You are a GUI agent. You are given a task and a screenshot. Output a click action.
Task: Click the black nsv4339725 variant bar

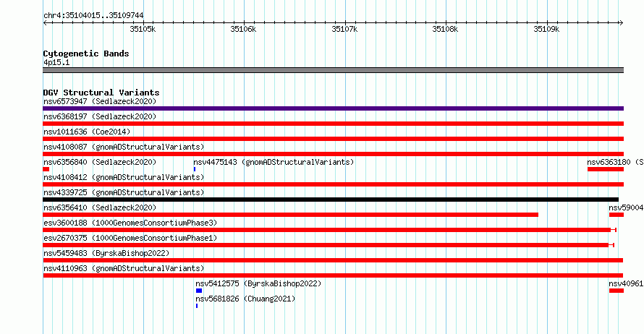[x=331, y=200]
